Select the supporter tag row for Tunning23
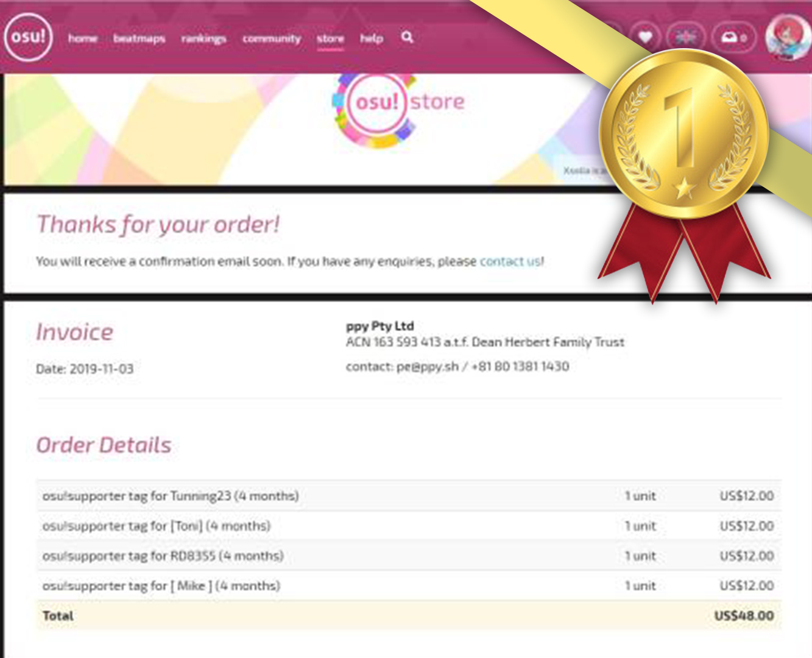Screen dimensions: 812x658 pos(409,496)
